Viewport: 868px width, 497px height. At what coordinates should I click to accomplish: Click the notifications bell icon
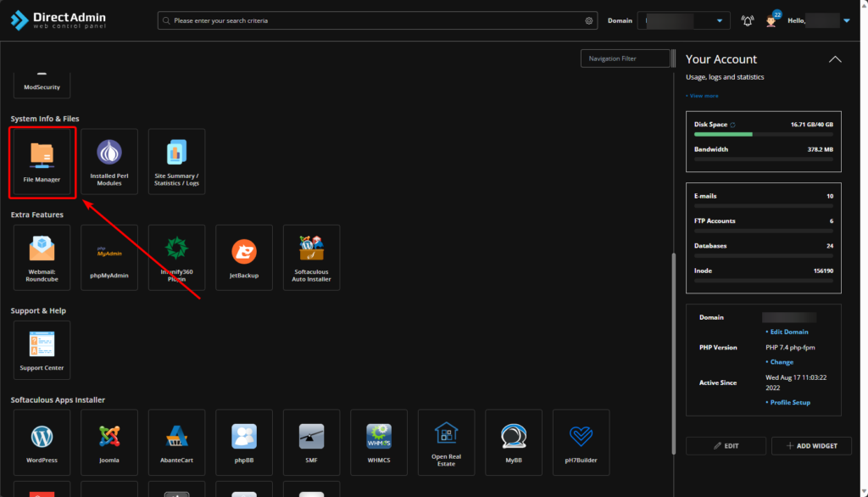747,20
